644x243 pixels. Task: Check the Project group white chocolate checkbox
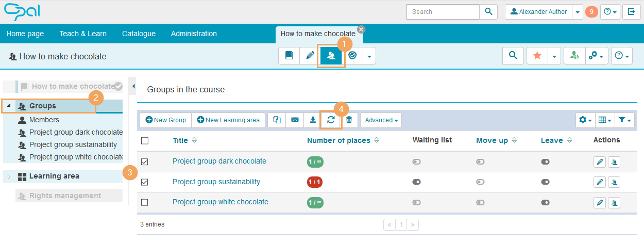point(145,202)
